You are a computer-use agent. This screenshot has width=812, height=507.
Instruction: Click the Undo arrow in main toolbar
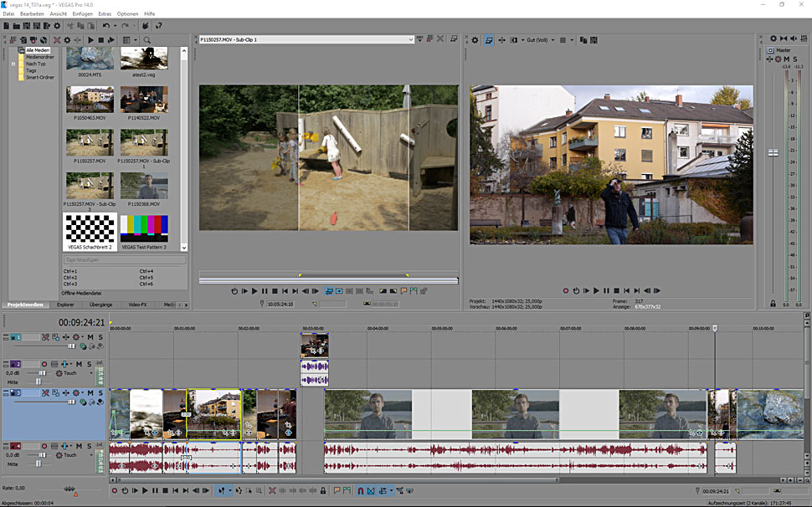105,26
